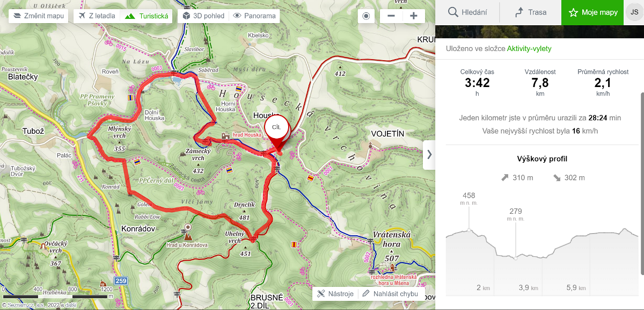Click the road 259 shield marker
644x310 pixels.
pyautogui.click(x=120, y=281)
